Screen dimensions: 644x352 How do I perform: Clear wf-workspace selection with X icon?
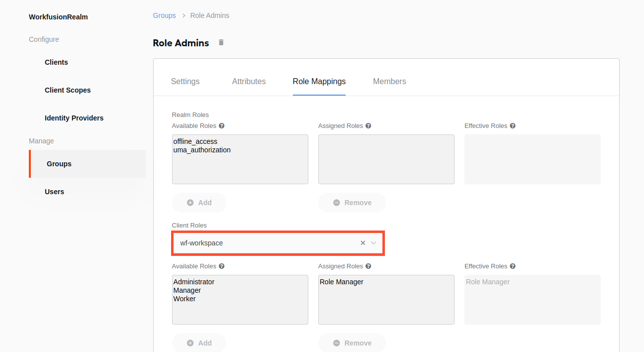coord(363,243)
